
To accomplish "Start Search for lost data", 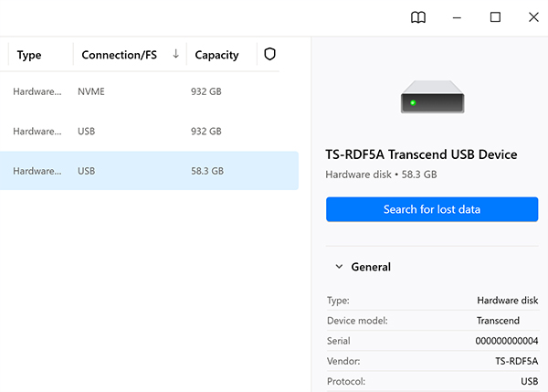I will coord(432,209).
